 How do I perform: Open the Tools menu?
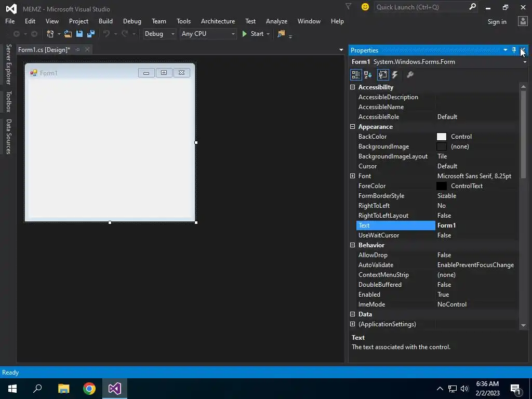pos(183,21)
